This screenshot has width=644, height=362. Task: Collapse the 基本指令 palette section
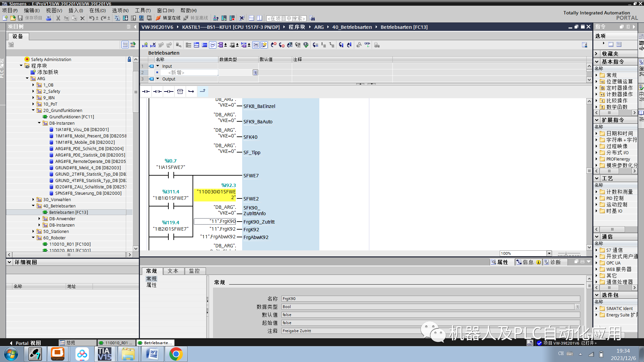[597, 62]
